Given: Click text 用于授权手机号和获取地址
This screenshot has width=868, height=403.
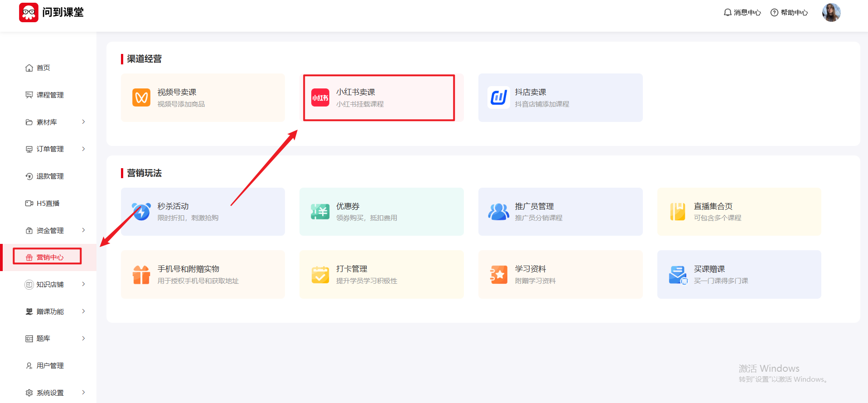Looking at the screenshot, I should (x=198, y=281).
